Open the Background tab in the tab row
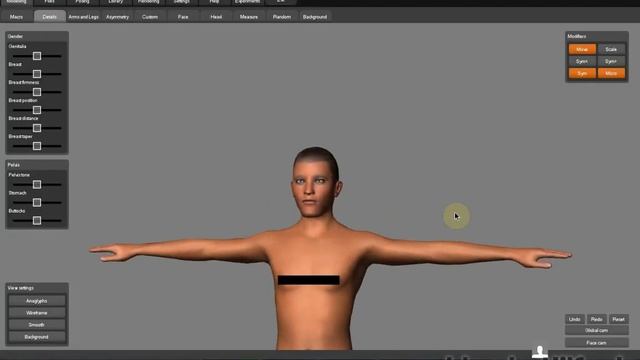640x360 pixels. click(x=315, y=17)
